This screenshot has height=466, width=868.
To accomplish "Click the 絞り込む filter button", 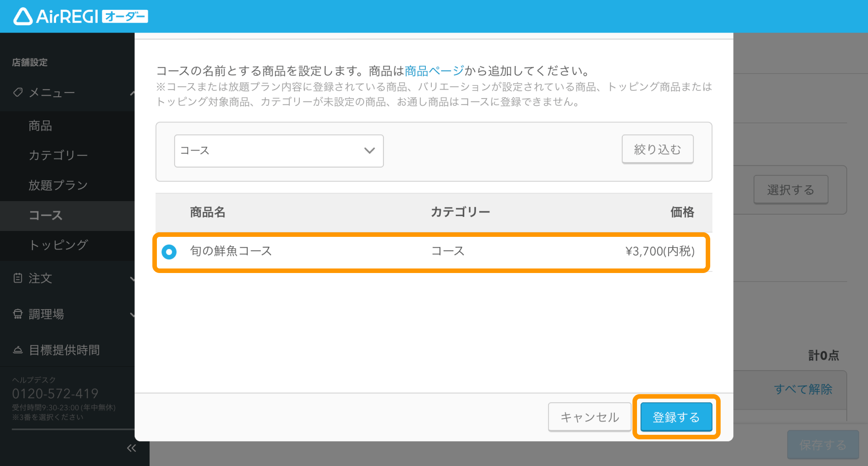I will click(657, 149).
